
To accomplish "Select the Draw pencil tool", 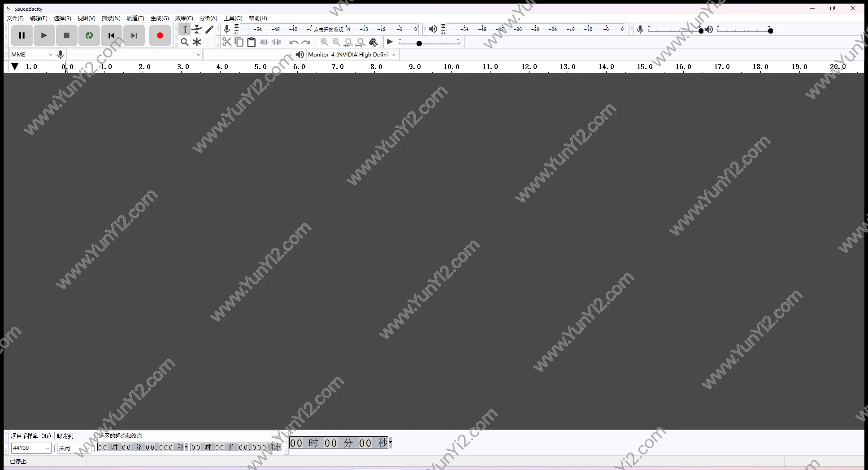I will [209, 30].
